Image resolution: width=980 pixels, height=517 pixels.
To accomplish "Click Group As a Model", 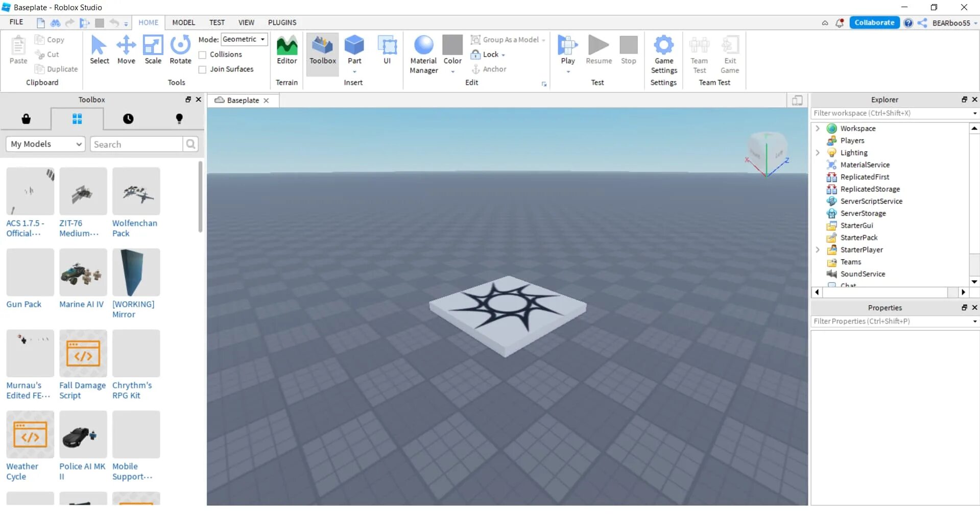I will 508,39.
